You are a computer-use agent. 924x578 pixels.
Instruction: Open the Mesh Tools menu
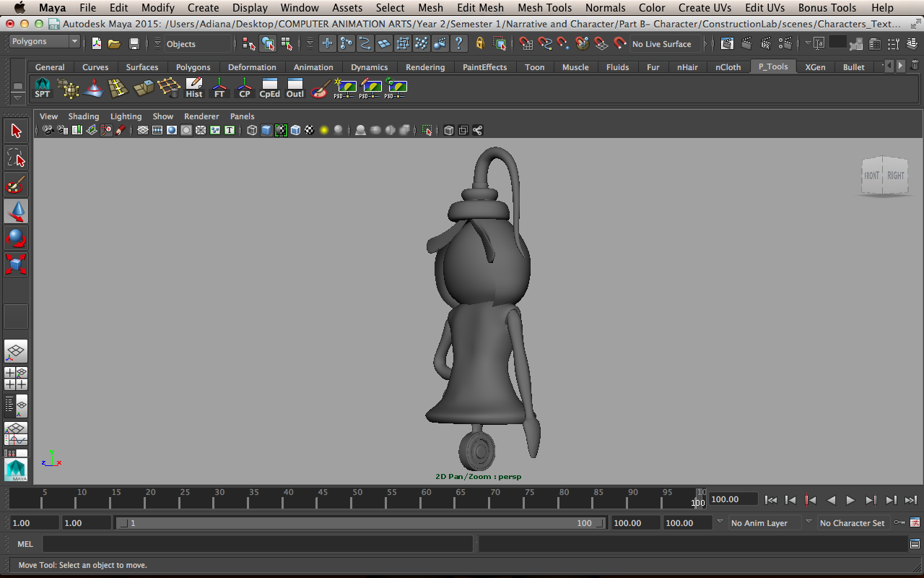click(x=544, y=8)
